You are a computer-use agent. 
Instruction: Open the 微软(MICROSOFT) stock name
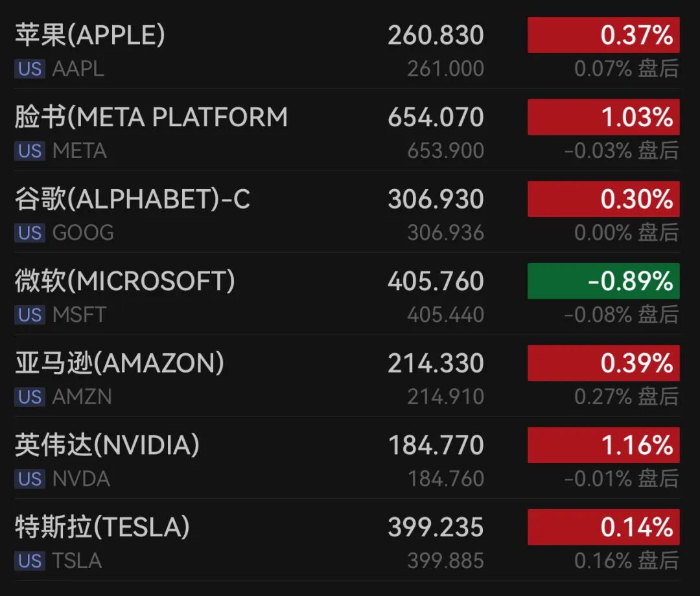[125, 281]
